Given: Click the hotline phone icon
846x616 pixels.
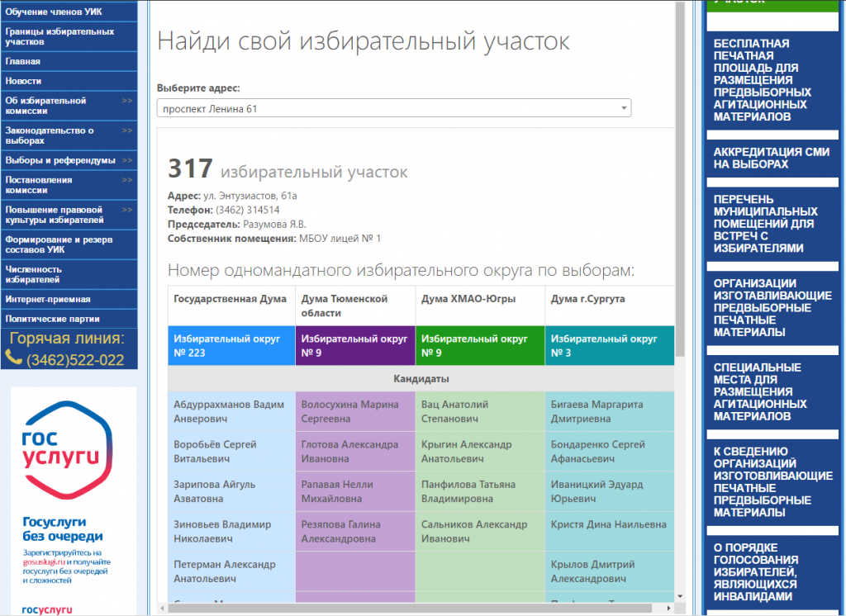Looking at the screenshot, I should [x=13, y=358].
